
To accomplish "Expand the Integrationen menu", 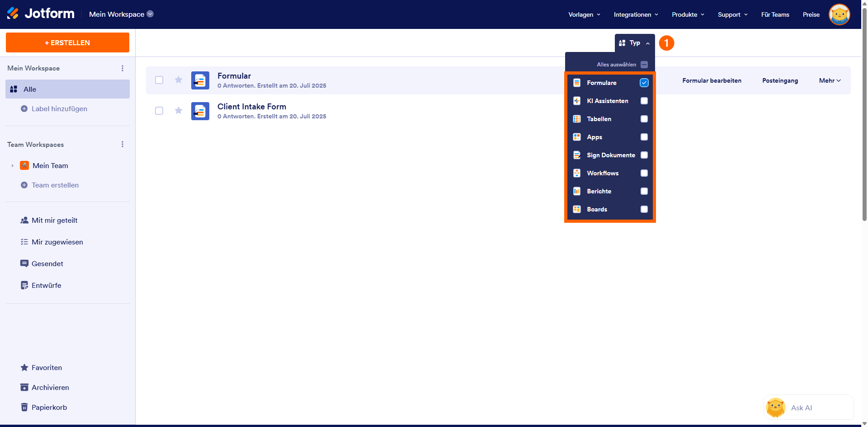I will pyautogui.click(x=636, y=14).
